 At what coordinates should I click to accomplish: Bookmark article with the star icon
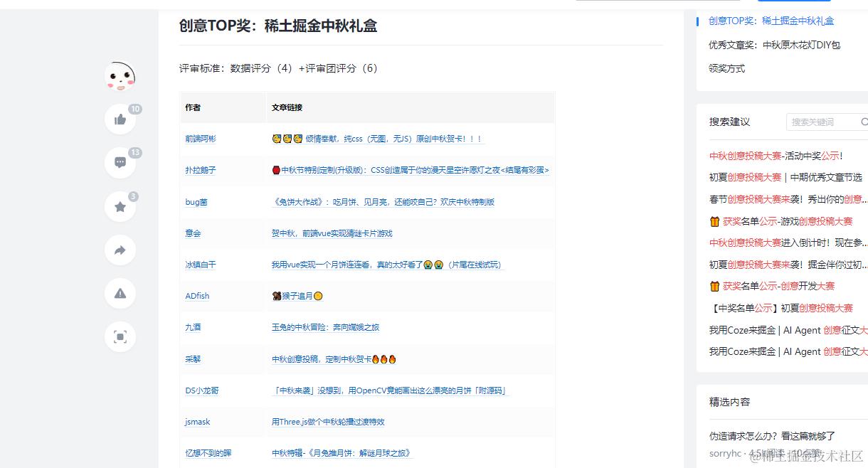click(x=120, y=206)
